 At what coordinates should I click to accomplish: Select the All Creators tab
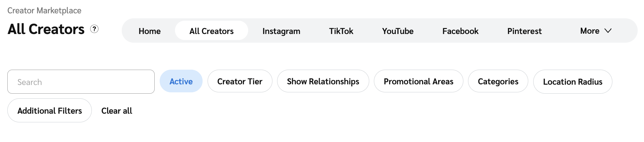[212, 31]
